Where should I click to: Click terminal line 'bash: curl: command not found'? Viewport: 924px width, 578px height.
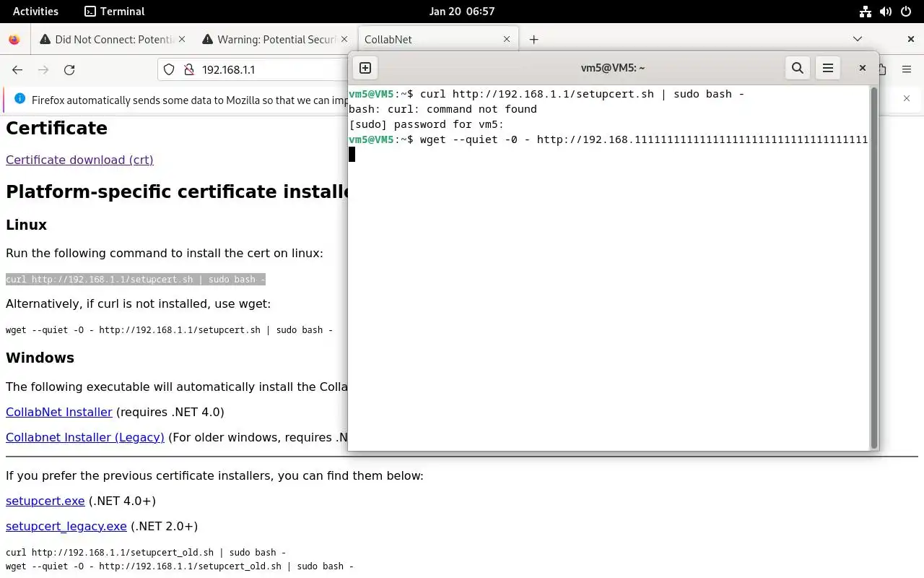[443, 109]
